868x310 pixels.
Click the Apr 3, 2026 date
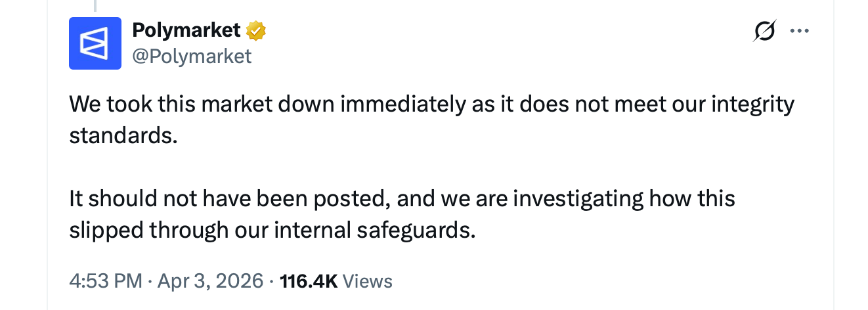pos(209,281)
